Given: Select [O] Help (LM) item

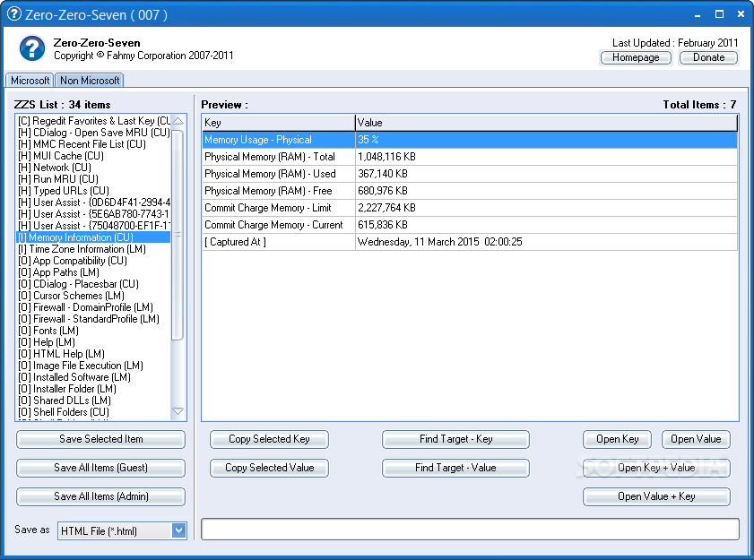Looking at the screenshot, I should 94,342.
